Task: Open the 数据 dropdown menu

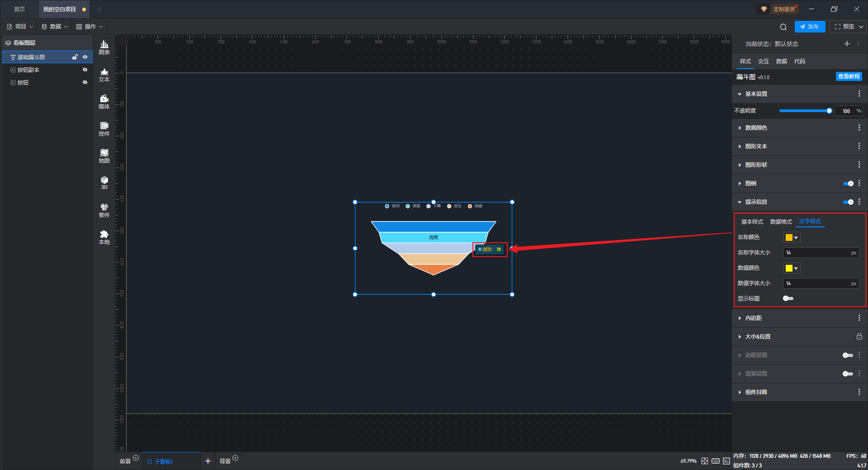Action: coord(55,27)
